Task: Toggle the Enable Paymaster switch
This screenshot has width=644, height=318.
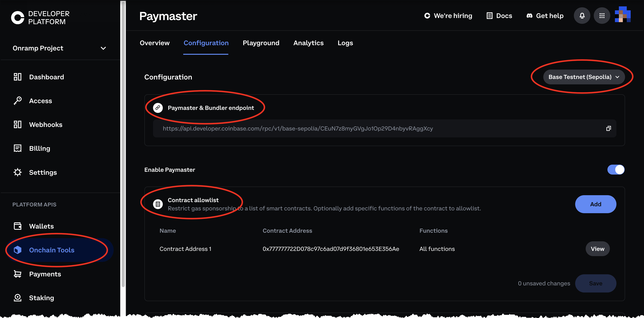Action: point(616,170)
